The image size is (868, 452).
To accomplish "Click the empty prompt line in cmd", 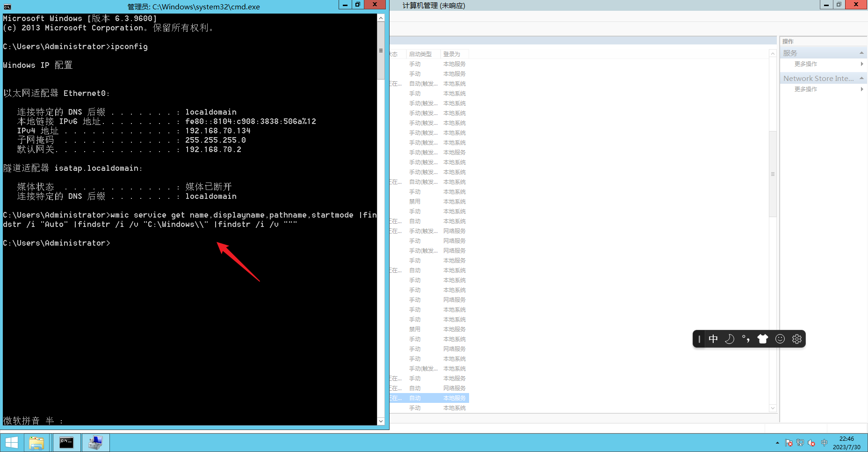I will 57,243.
